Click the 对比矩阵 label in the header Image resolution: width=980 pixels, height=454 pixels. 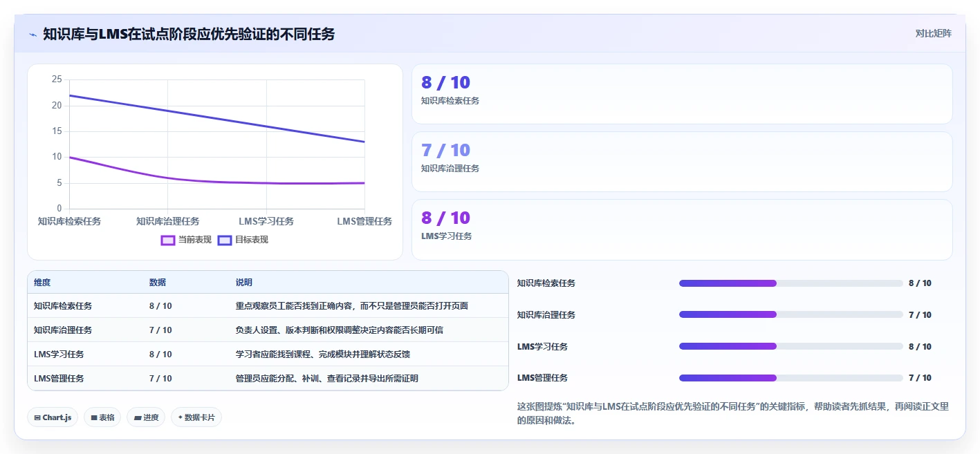coord(933,33)
